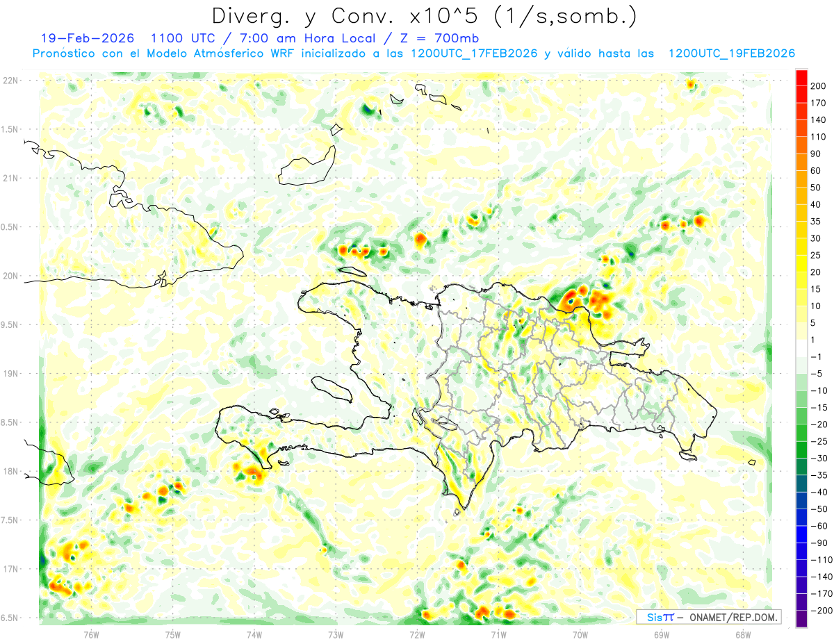Pick the blue swatch between -60 and -50

[801, 518]
